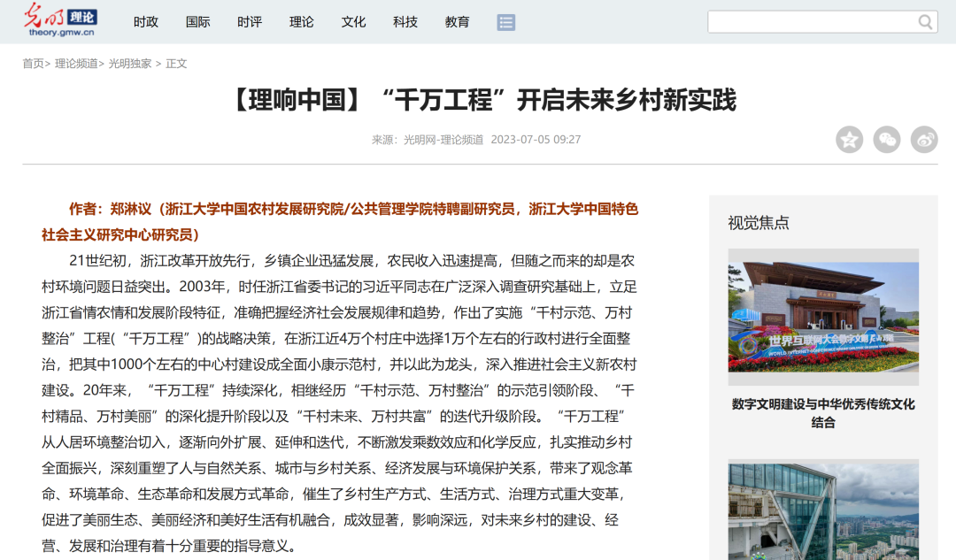This screenshot has height=560, width=956.
Task: Open the World Internet Conference building thumbnail
Action: click(823, 317)
